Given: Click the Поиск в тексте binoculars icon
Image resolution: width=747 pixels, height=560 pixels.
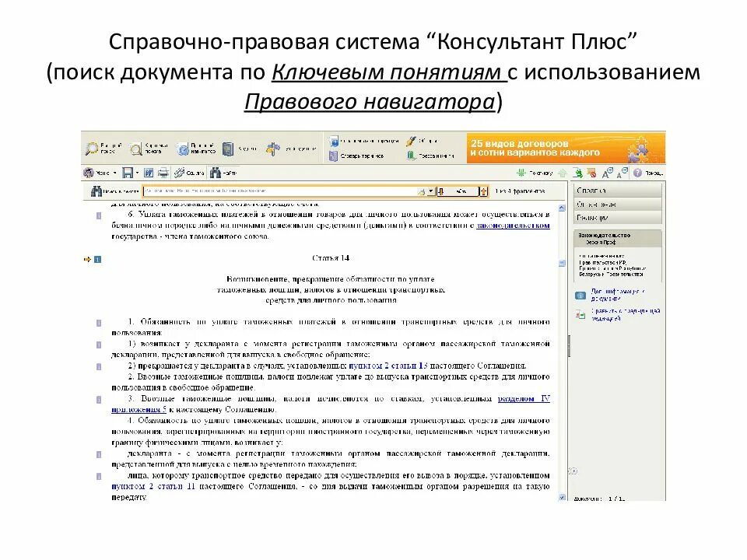Looking at the screenshot, I should click(96, 191).
